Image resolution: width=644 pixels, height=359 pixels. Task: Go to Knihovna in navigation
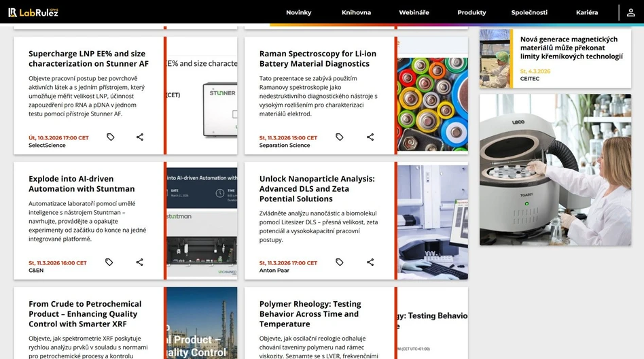[356, 12]
